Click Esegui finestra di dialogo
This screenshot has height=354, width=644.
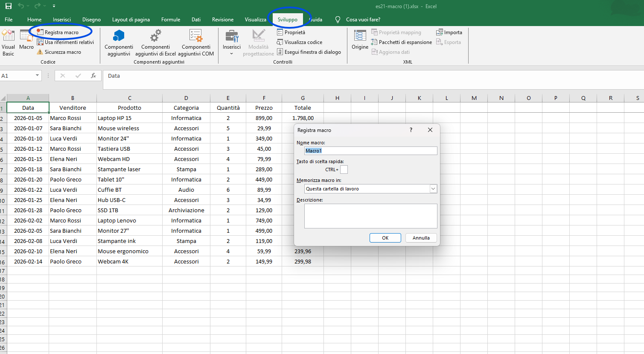[x=309, y=52]
